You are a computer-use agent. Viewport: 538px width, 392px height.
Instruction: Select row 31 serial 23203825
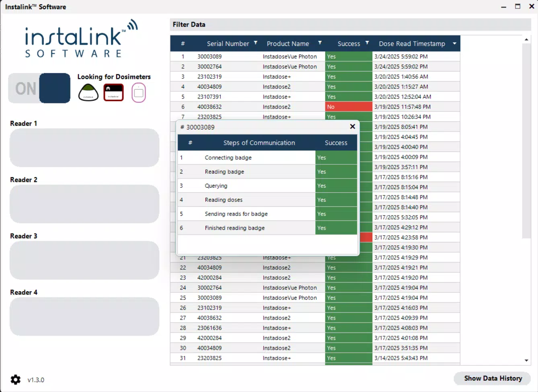coord(209,358)
